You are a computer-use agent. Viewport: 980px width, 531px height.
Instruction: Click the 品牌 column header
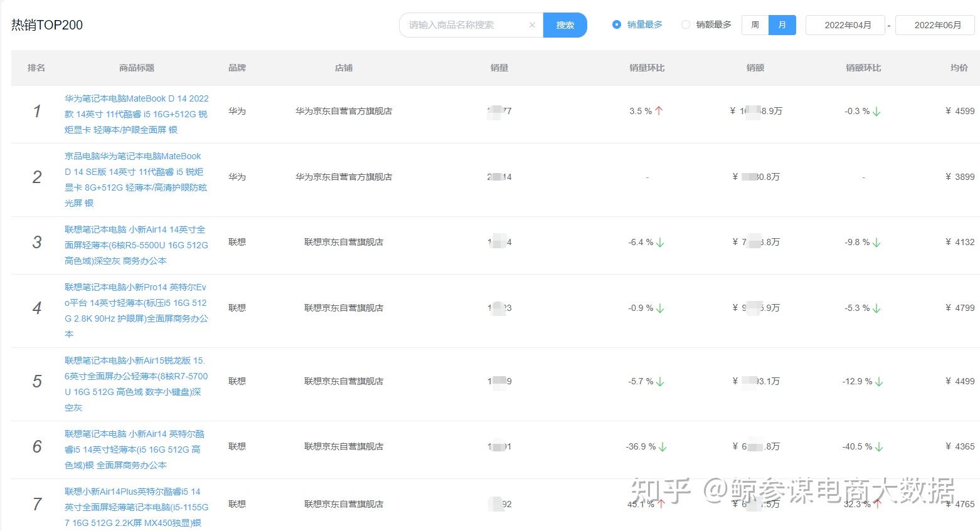point(237,68)
